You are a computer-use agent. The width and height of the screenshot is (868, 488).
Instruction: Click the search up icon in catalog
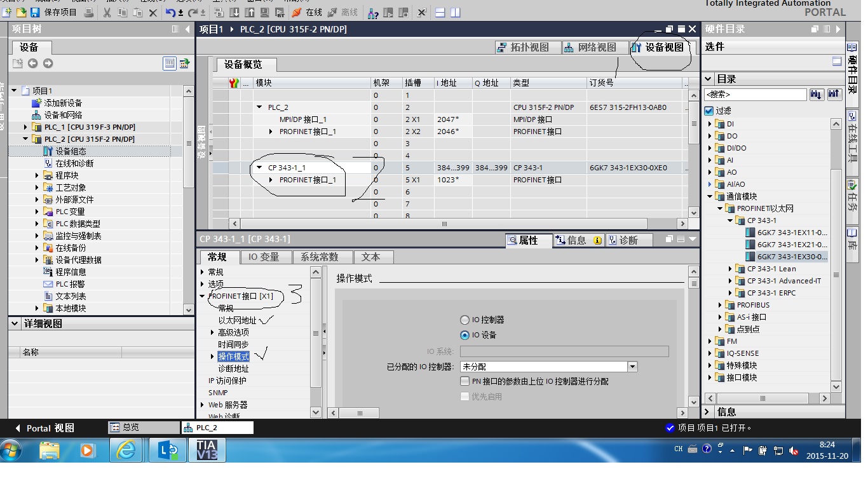click(834, 94)
